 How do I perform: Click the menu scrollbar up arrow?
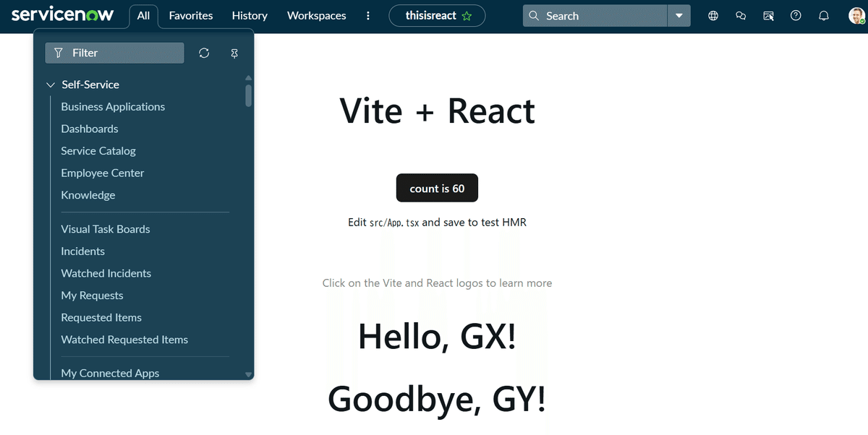[x=249, y=77]
